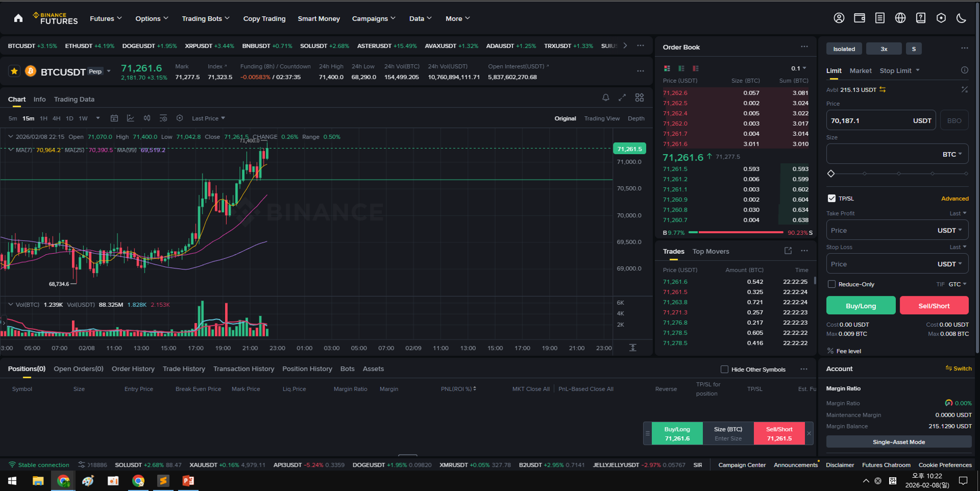
Task: Open the order type info icon
Action: pyautogui.click(x=965, y=71)
